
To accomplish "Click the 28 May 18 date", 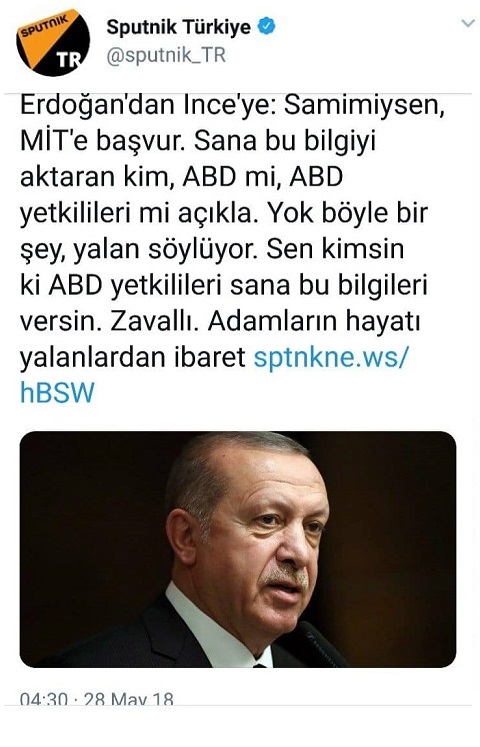I will (129, 698).
